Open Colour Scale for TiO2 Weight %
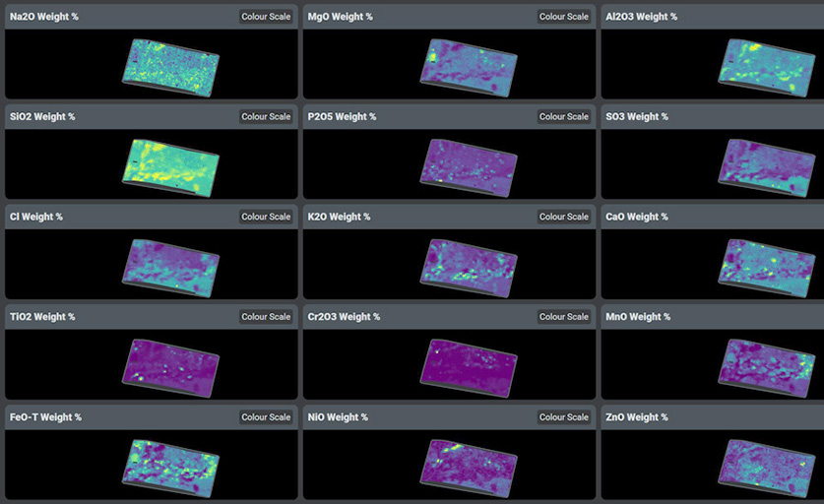The image size is (824, 504). 266,316
